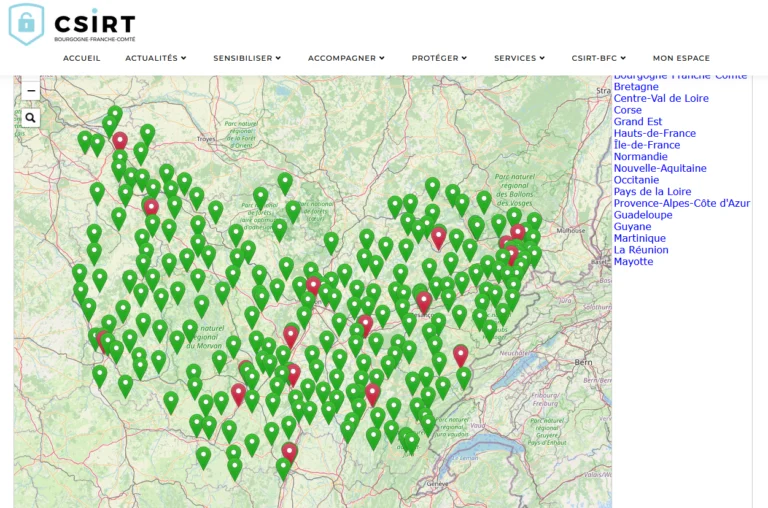Image resolution: width=768 pixels, height=508 pixels.
Task: Open the Mayotte link
Action: point(633,262)
